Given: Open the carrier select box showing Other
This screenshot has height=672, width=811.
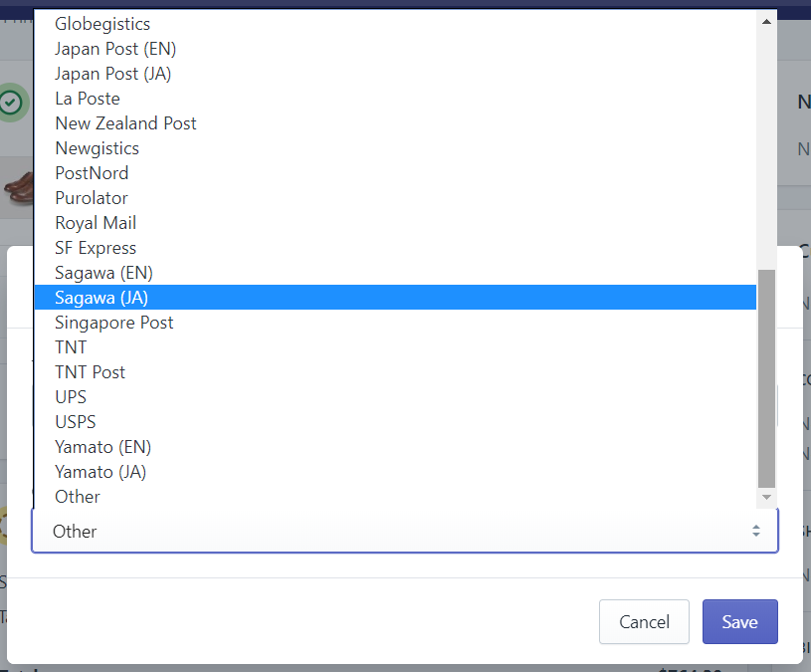Looking at the screenshot, I should click(x=405, y=531).
